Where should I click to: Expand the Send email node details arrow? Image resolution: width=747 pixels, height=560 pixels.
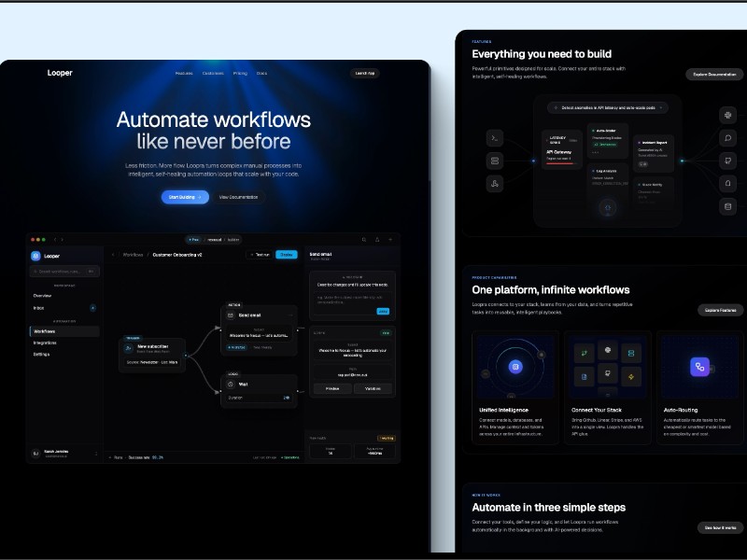pyautogui.click(x=289, y=315)
